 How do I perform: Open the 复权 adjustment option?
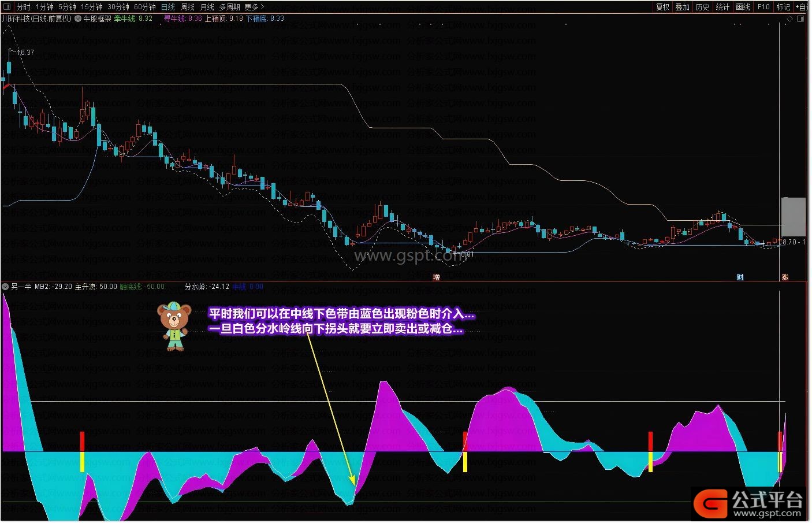(x=663, y=7)
